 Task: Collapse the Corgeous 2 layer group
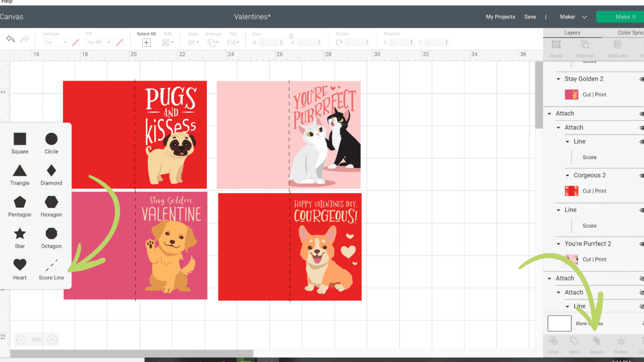pyautogui.click(x=568, y=175)
